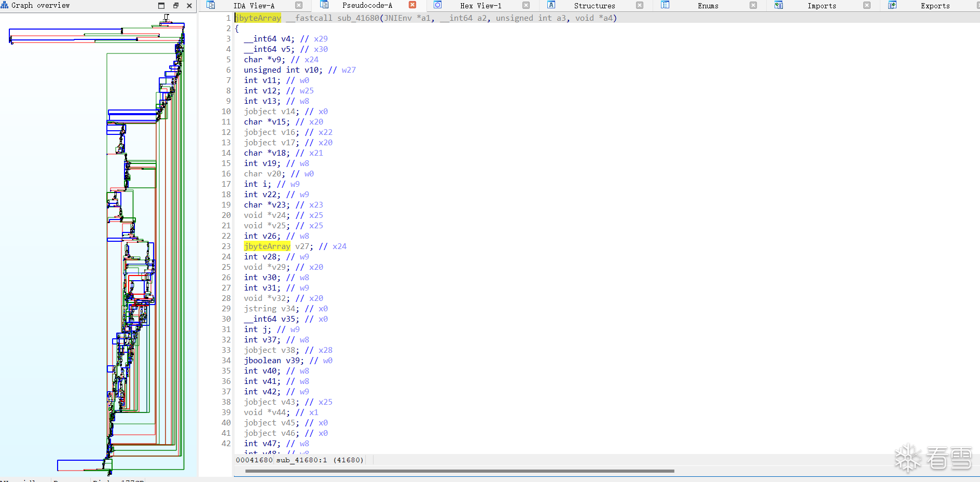Click the function name sub_41680 in the signature

click(x=358, y=18)
